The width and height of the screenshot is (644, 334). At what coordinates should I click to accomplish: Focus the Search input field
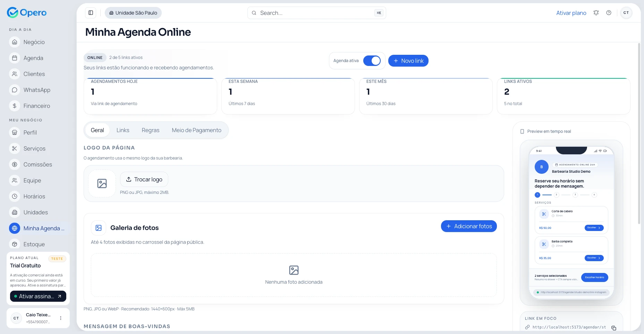316,13
